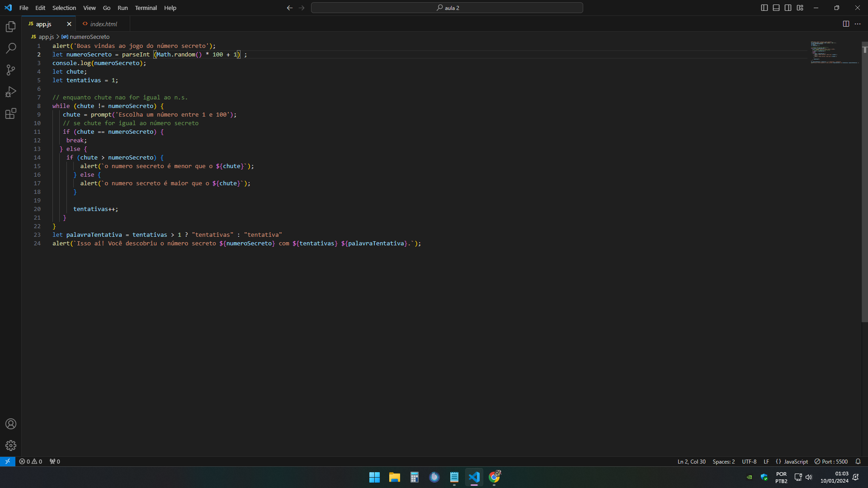This screenshot has height=488, width=868.
Task: Open the Source Control view
Action: pyautogui.click(x=11, y=70)
